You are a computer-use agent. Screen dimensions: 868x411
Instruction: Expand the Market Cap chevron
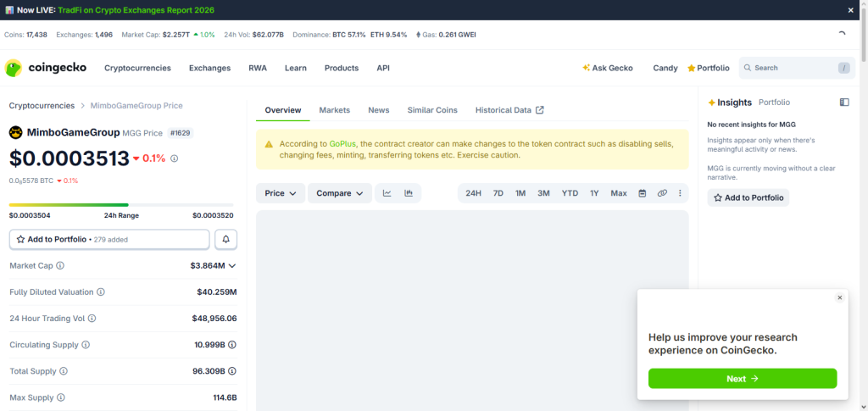232,265
